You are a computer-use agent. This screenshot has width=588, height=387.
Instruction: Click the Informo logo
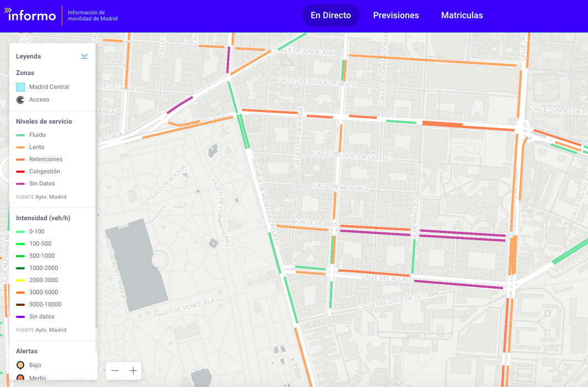click(x=32, y=15)
